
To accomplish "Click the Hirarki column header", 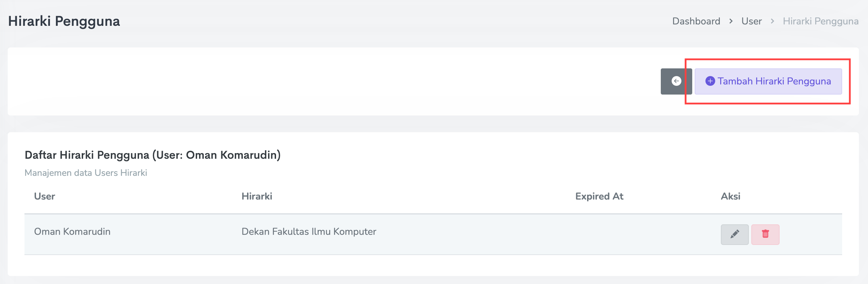I will 257,196.
